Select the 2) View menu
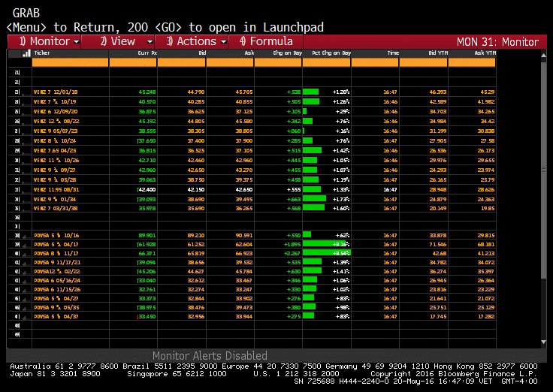 (x=118, y=41)
